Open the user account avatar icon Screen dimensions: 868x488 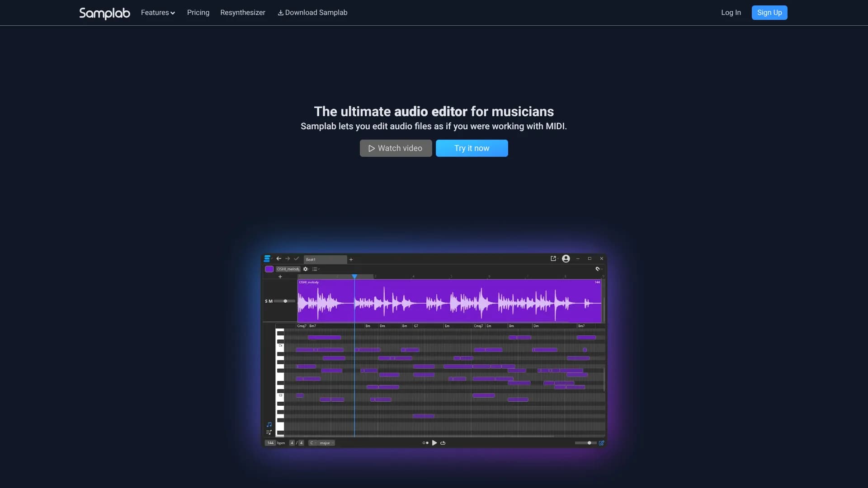(x=566, y=259)
